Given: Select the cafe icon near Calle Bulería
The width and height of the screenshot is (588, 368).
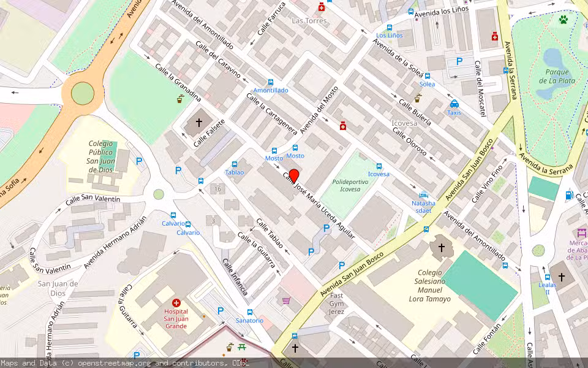Looking at the screenshot, I should pos(417,98).
